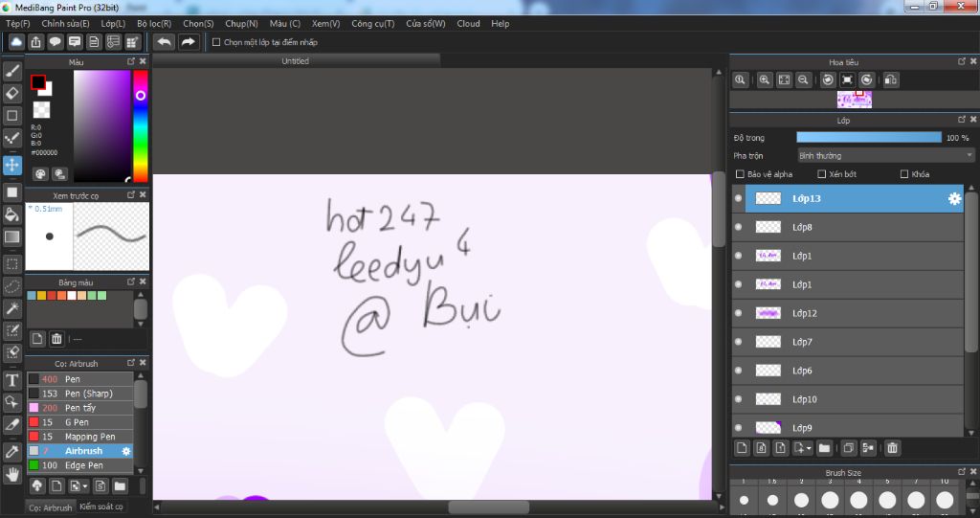Select layer Lớp6 in the layer list

[x=848, y=371]
